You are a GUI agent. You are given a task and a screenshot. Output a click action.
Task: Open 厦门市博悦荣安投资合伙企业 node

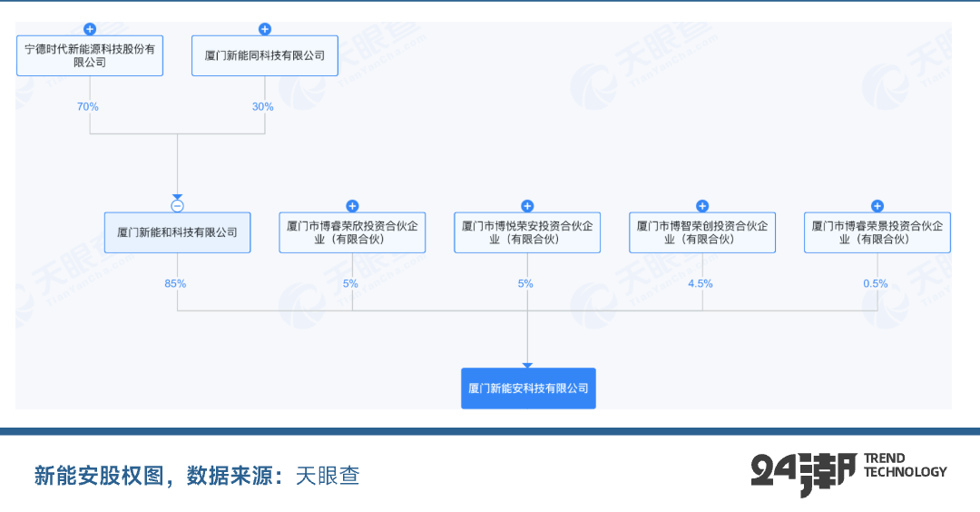pos(527,232)
